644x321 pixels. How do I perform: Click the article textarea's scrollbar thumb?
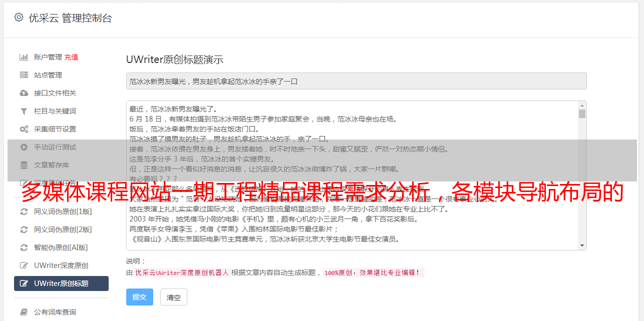[x=582, y=113]
